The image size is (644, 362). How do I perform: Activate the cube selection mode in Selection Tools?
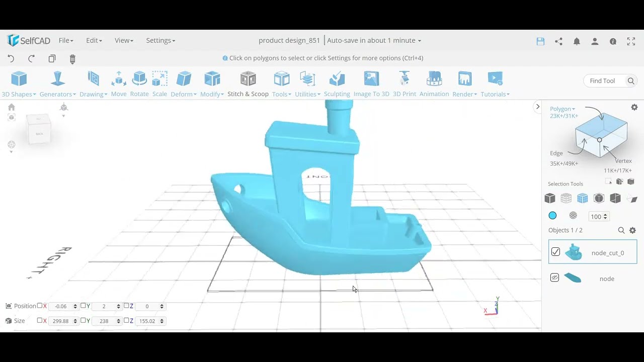[x=549, y=198]
